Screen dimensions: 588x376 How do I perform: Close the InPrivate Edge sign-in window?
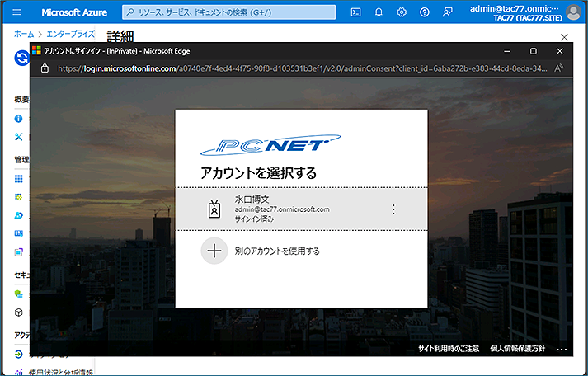point(559,51)
